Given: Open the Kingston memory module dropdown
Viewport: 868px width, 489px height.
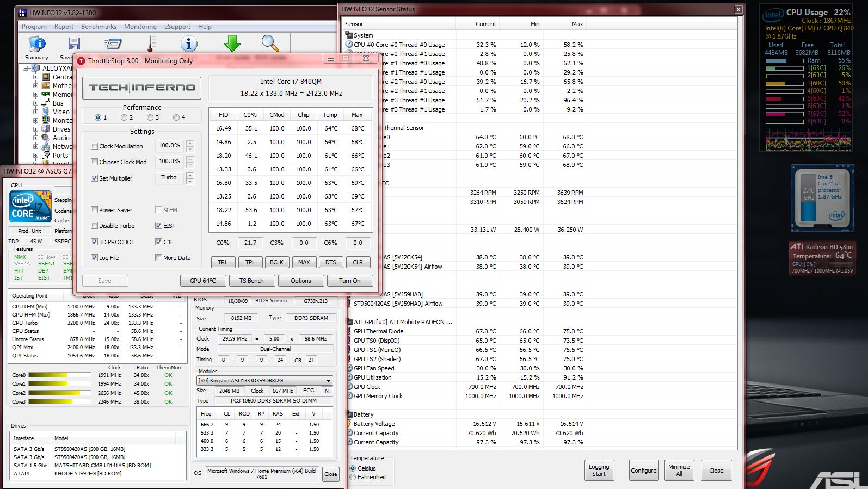Looking at the screenshot, I should 264,381.
